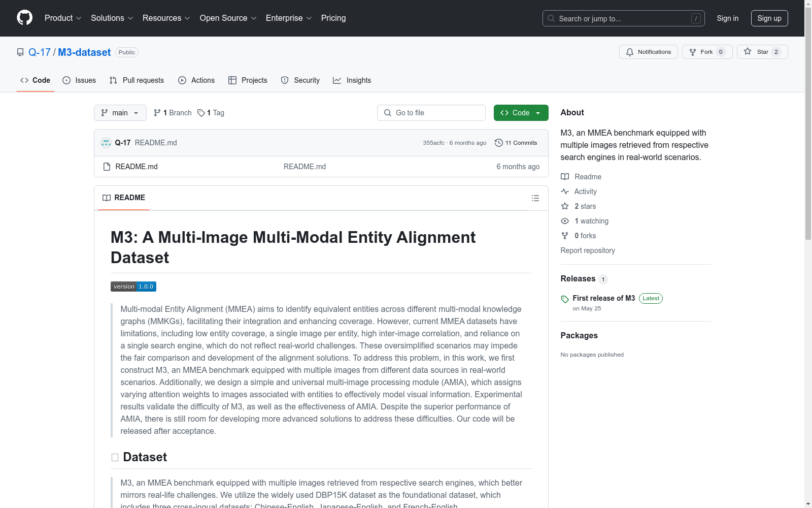This screenshot has width=812, height=508.
Task: Open commit hash 355acfc
Action: [433, 143]
